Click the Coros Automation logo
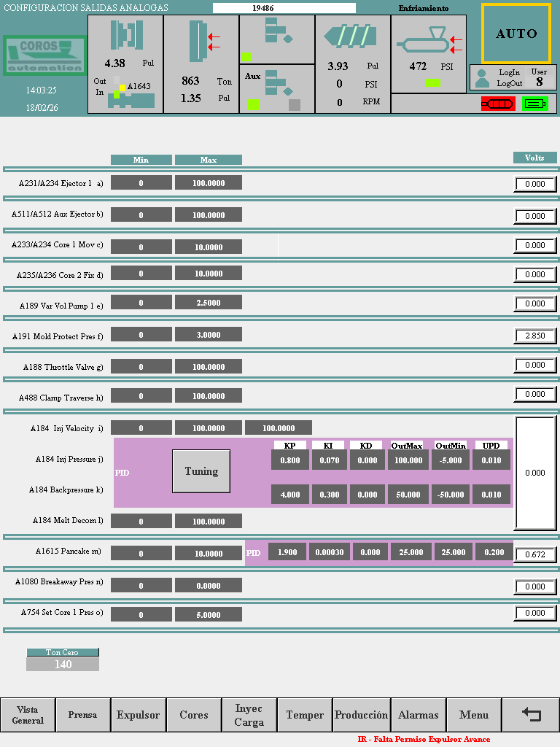This screenshot has height=747, width=560. (x=44, y=55)
